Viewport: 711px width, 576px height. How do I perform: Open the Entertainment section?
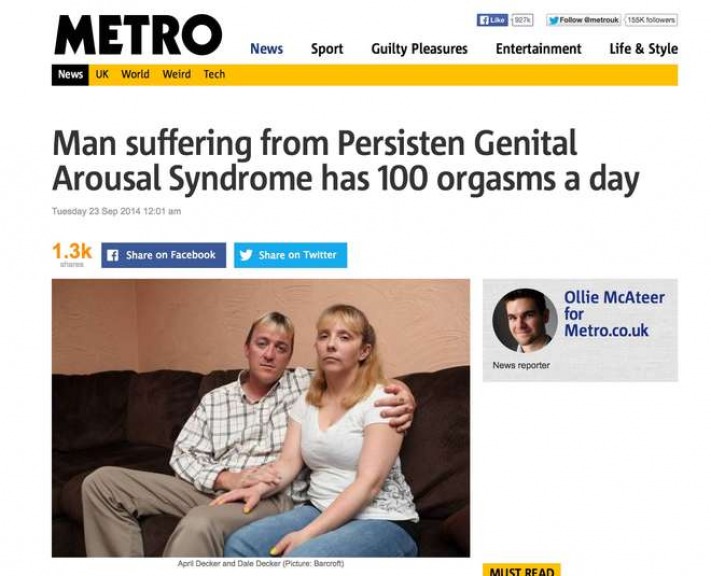[x=538, y=49]
